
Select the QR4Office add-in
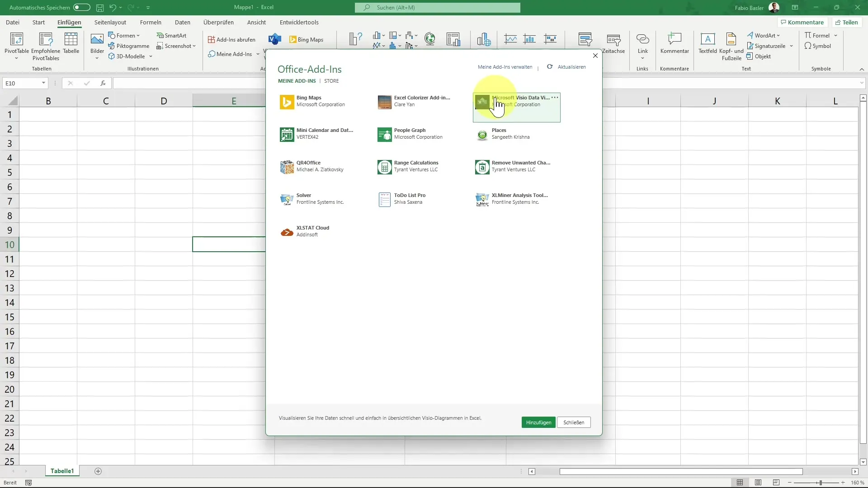[x=312, y=167]
